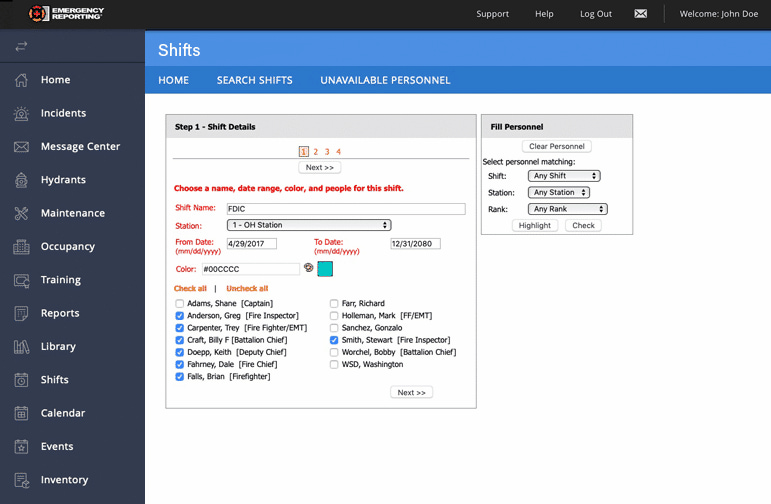The height and width of the screenshot is (504, 771).
Task: Click Welcome: John Doe in header
Action: point(718,14)
